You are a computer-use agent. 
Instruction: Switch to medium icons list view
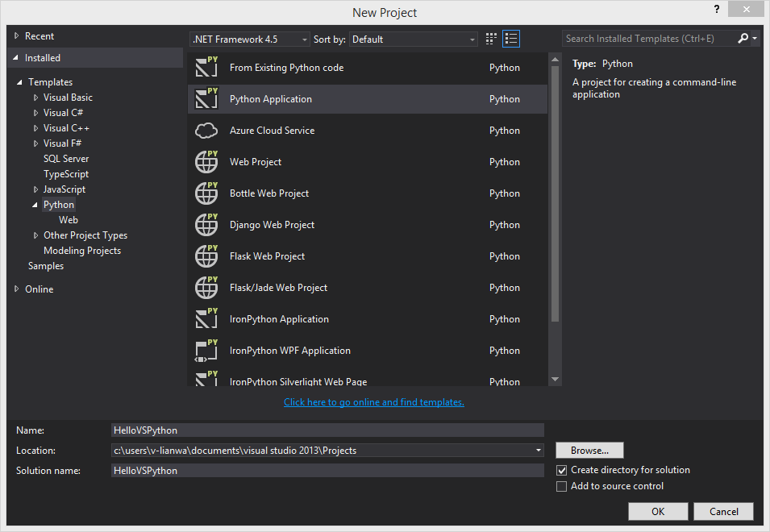click(511, 39)
